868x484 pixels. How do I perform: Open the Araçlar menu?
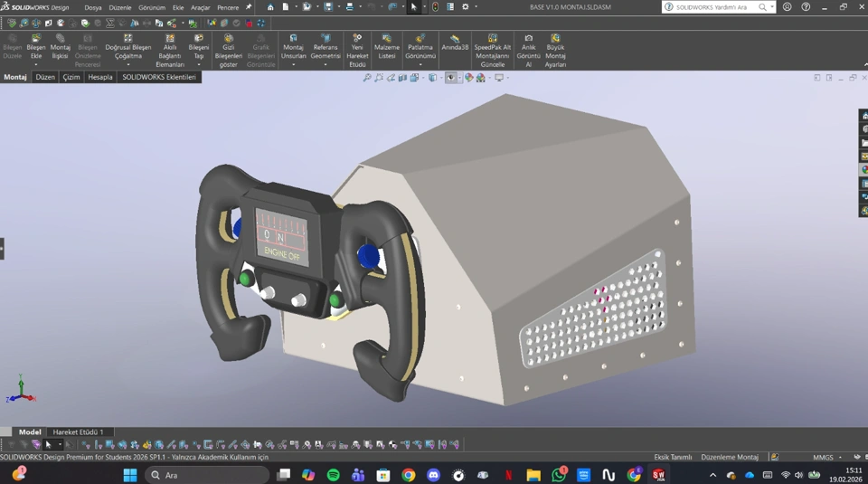click(200, 7)
